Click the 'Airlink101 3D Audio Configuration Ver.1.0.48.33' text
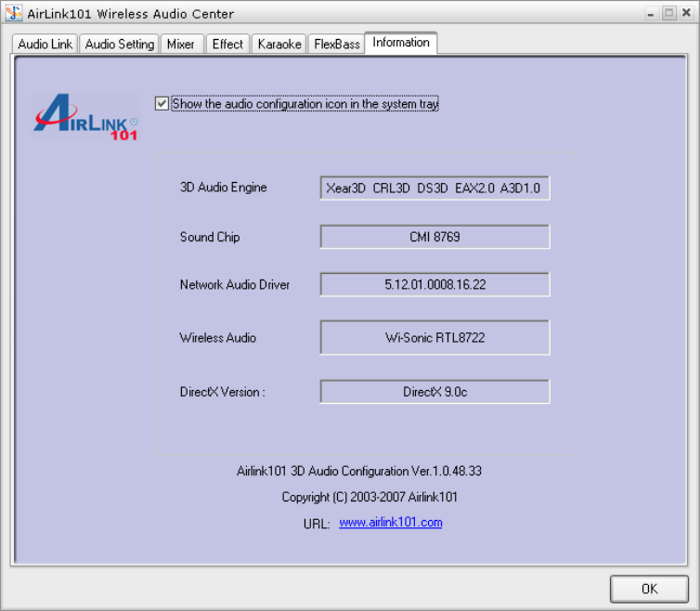Screen dimensions: 700x611 click(x=359, y=471)
